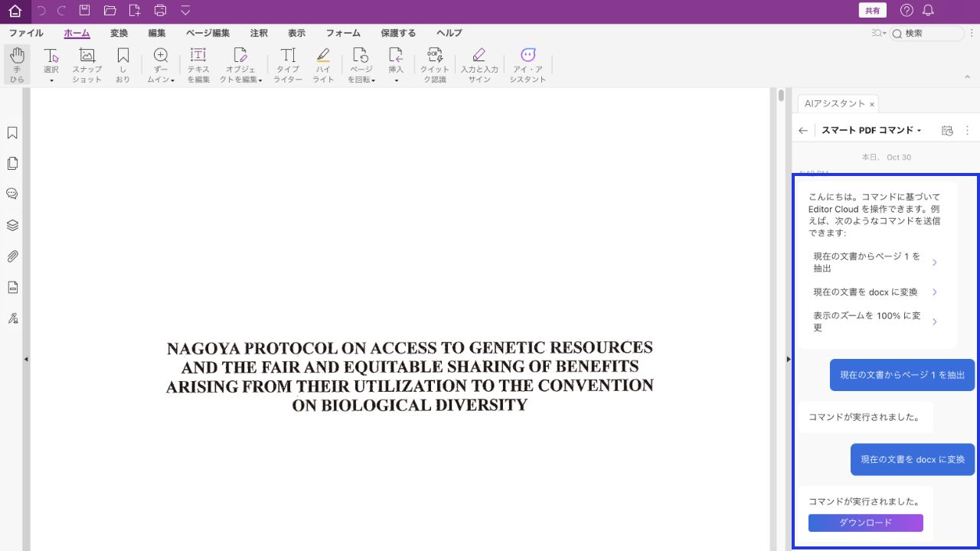Open the Layers panel in left sidebar
This screenshot has height=551, width=980.
tap(12, 226)
